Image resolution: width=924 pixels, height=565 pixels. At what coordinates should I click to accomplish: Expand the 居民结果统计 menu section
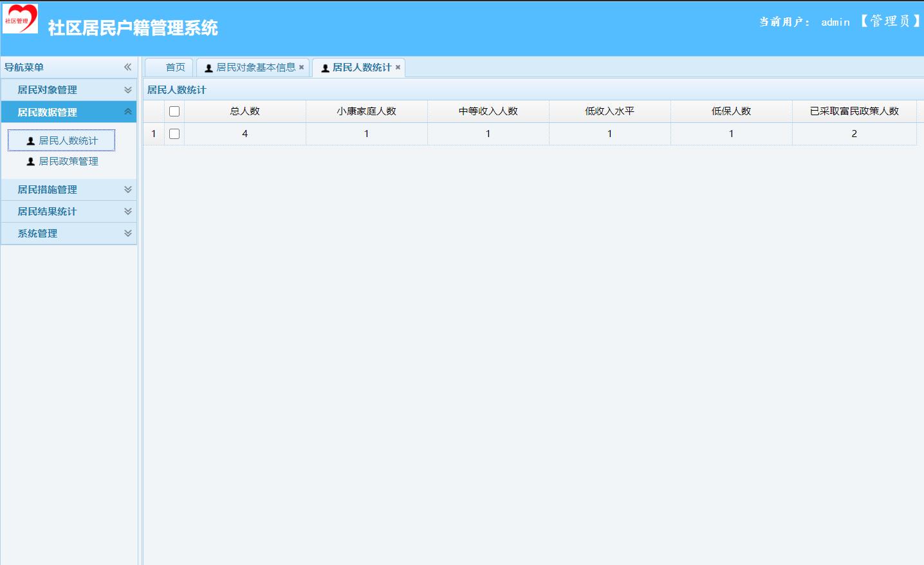click(x=69, y=211)
